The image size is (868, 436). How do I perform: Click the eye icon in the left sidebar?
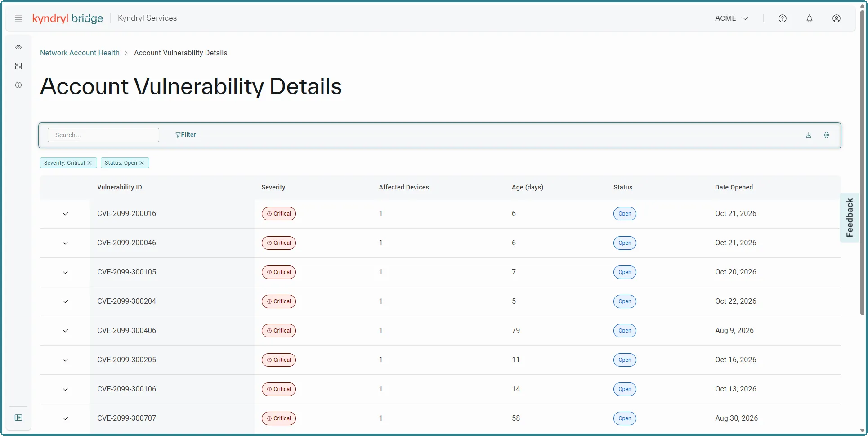[x=18, y=47]
